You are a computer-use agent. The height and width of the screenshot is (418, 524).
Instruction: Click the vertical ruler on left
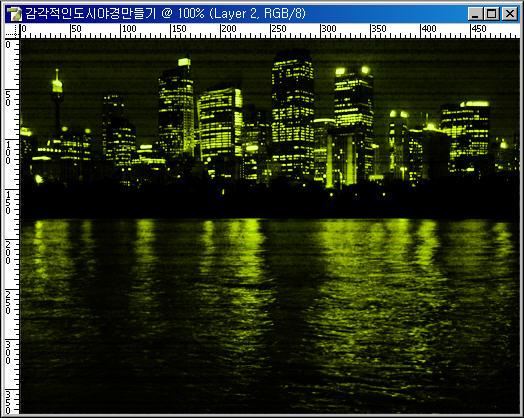tap(12, 226)
